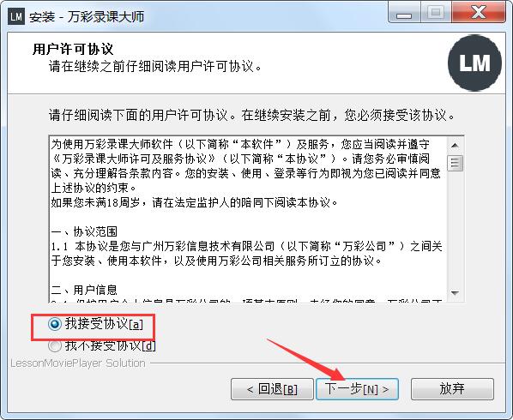Click the 安装 - 万彩录课大师 window title
The width and height of the screenshot is (513, 420).
[x=87, y=16]
